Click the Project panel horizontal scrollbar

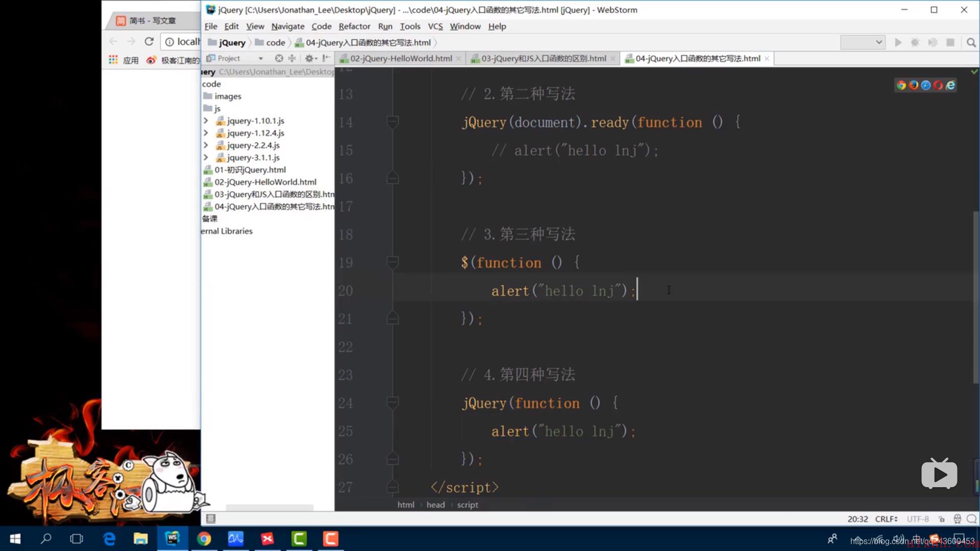269,507
